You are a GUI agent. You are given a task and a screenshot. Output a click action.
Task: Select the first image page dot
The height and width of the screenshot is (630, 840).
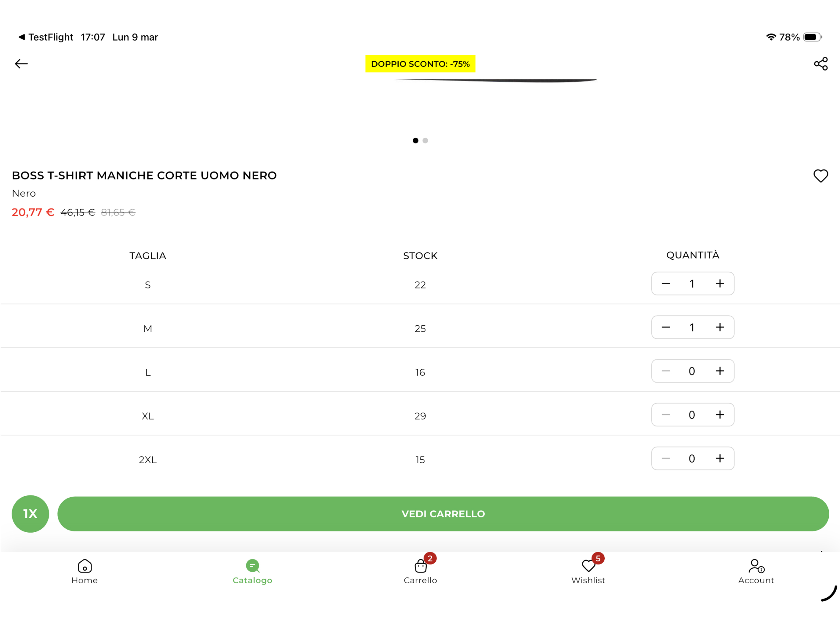click(415, 140)
